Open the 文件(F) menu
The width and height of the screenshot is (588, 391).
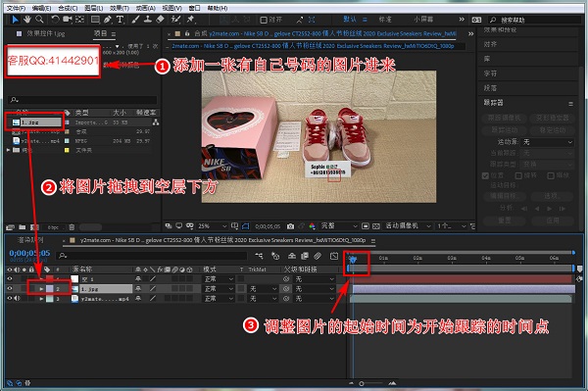pos(16,8)
